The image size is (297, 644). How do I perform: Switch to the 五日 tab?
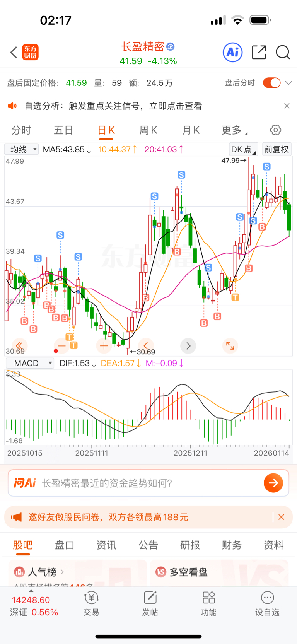click(63, 130)
